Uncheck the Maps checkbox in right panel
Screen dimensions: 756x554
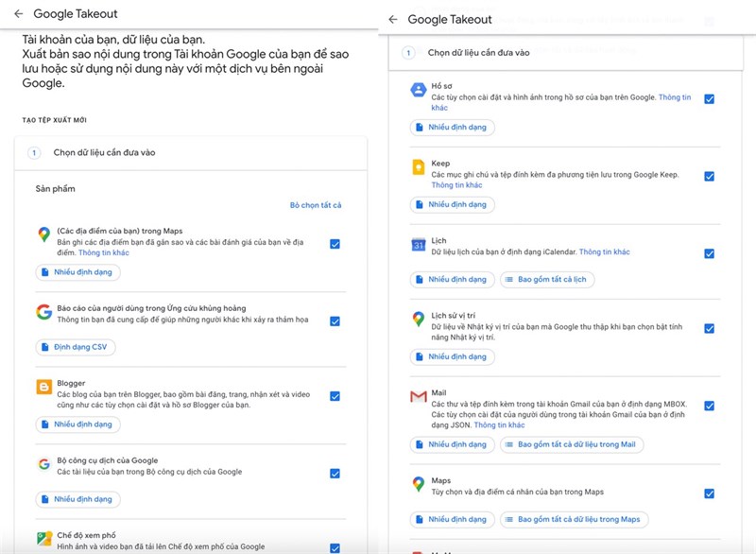click(x=710, y=493)
